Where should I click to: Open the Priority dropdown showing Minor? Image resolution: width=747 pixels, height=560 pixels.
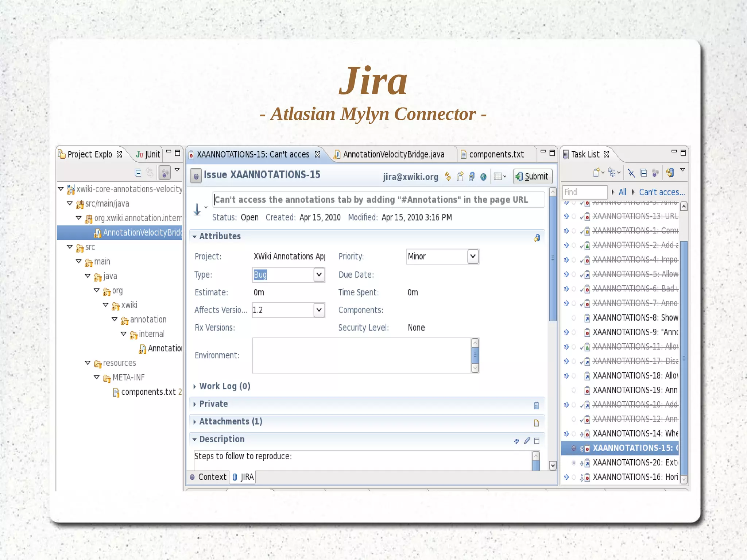(x=473, y=256)
